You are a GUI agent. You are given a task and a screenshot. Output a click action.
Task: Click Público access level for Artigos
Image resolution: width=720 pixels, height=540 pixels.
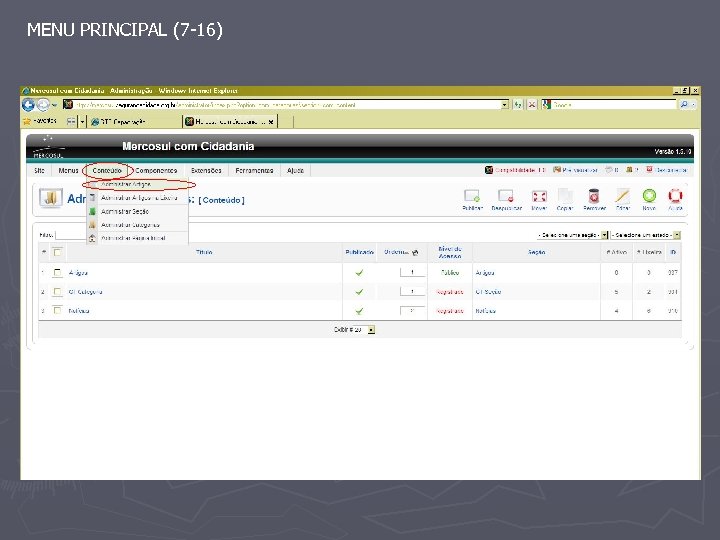click(x=450, y=273)
